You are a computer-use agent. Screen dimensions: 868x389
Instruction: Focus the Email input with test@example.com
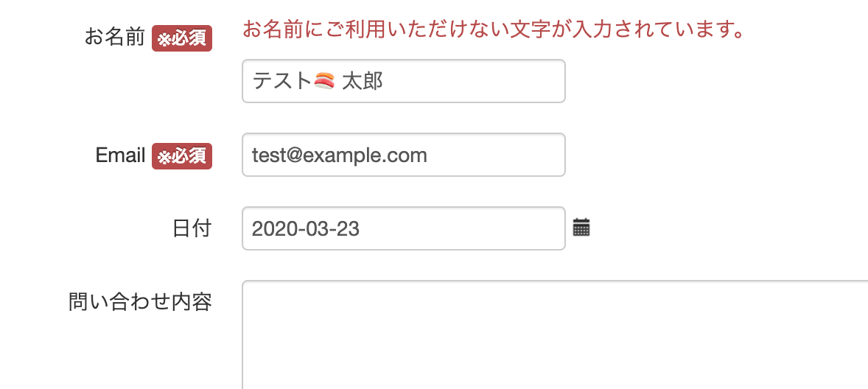click(404, 155)
